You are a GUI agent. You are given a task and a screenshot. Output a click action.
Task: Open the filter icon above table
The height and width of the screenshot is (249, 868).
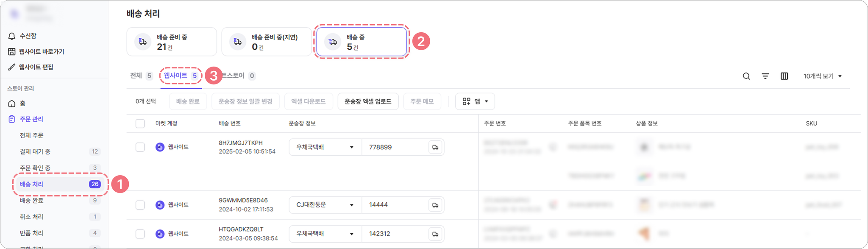tap(765, 76)
